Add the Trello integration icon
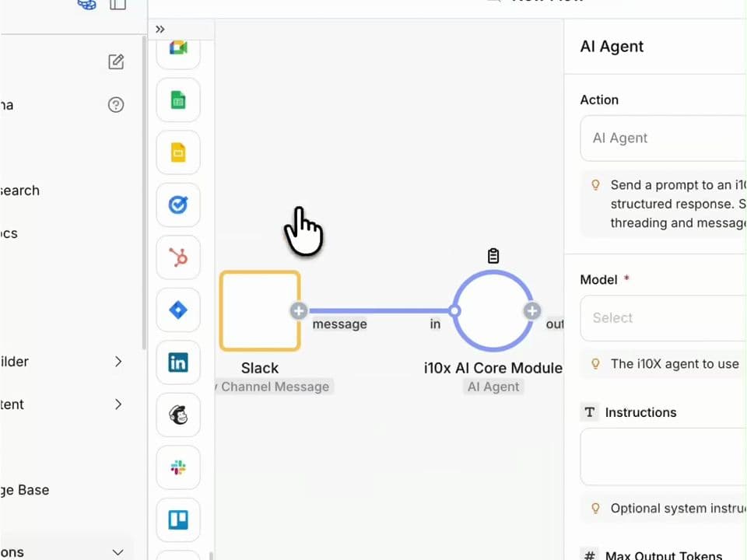This screenshot has width=747, height=560. [x=178, y=519]
